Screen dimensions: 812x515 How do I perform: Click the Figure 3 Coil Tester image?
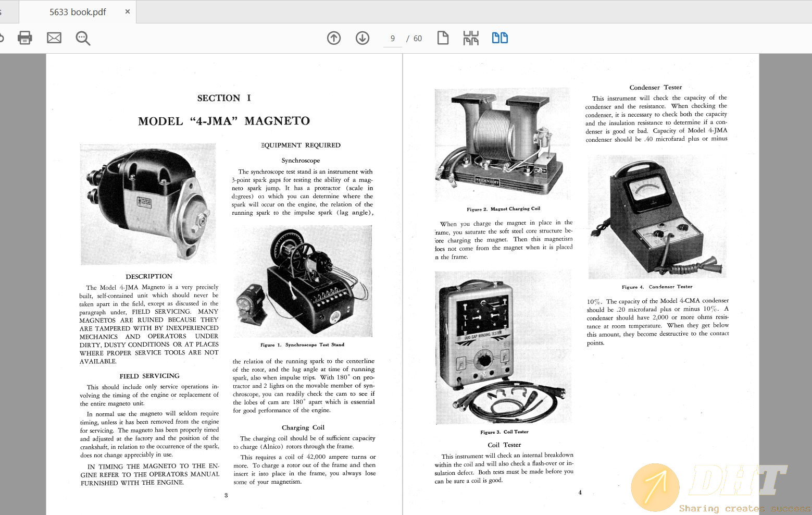pyautogui.click(x=503, y=347)
